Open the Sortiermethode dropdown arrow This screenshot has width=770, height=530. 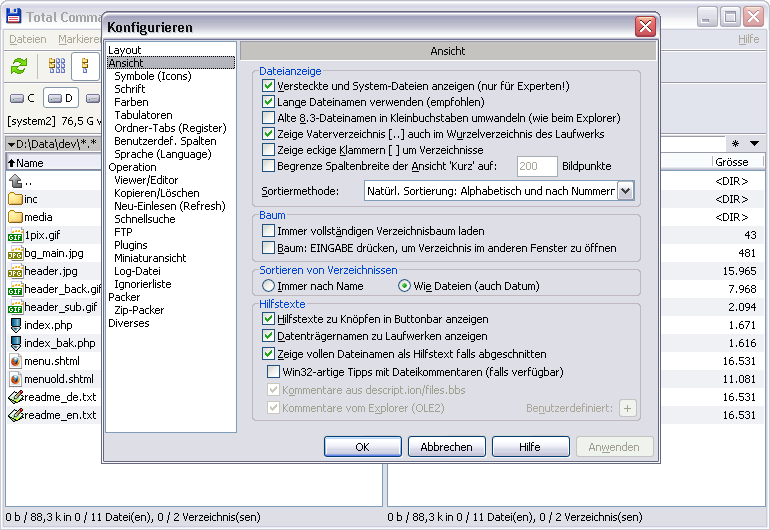click(626, 191)
